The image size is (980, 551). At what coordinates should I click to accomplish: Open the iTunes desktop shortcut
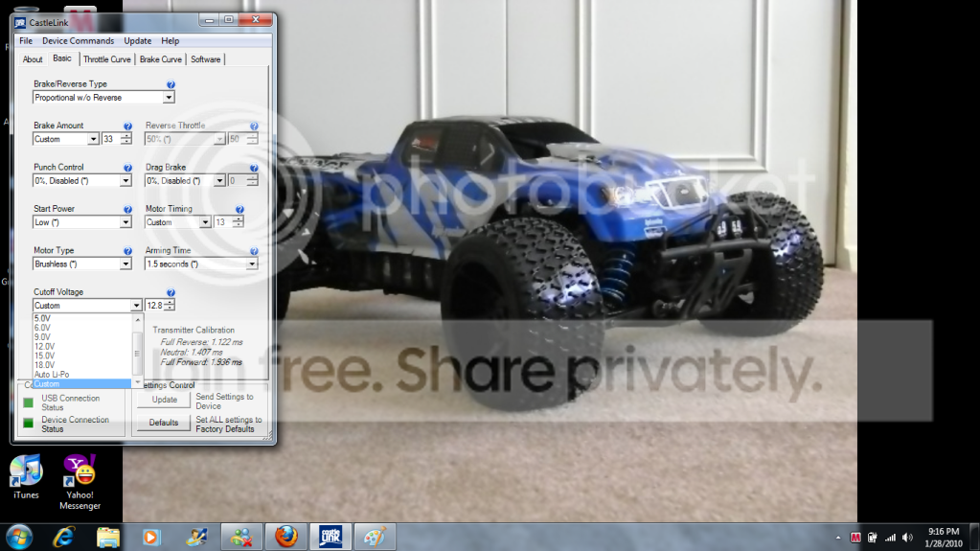(x=26, y=477)
